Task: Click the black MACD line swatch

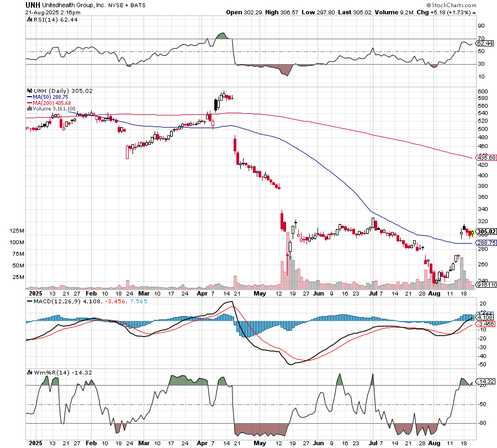Action: [29, 301]
